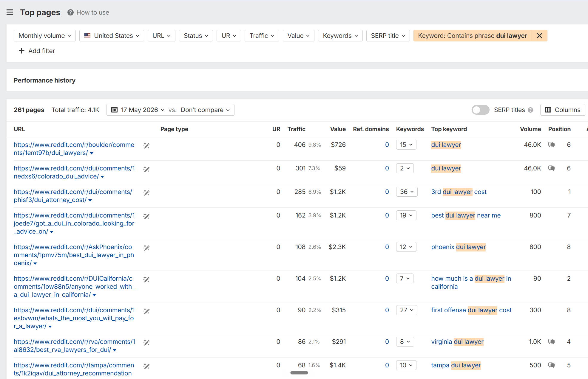Open the URL filter dropdown

(x=161, y=36)
